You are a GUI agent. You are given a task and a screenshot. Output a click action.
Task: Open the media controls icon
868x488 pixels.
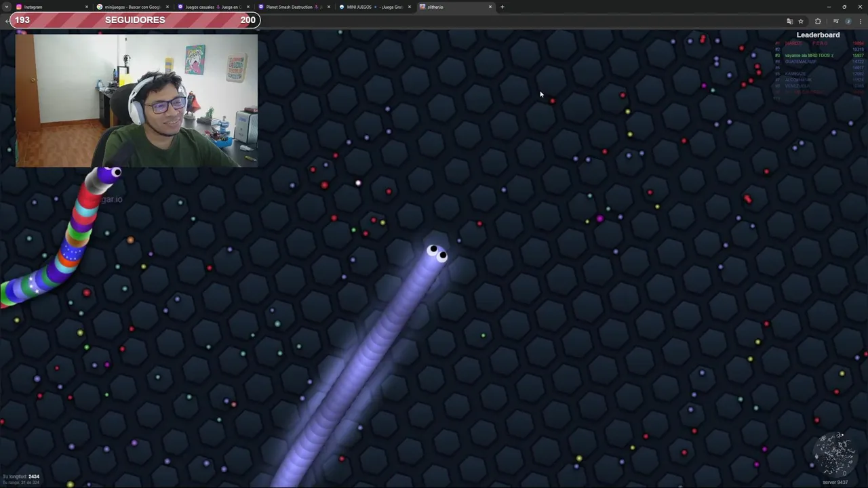pyautogui.click(x=835, y=21)
